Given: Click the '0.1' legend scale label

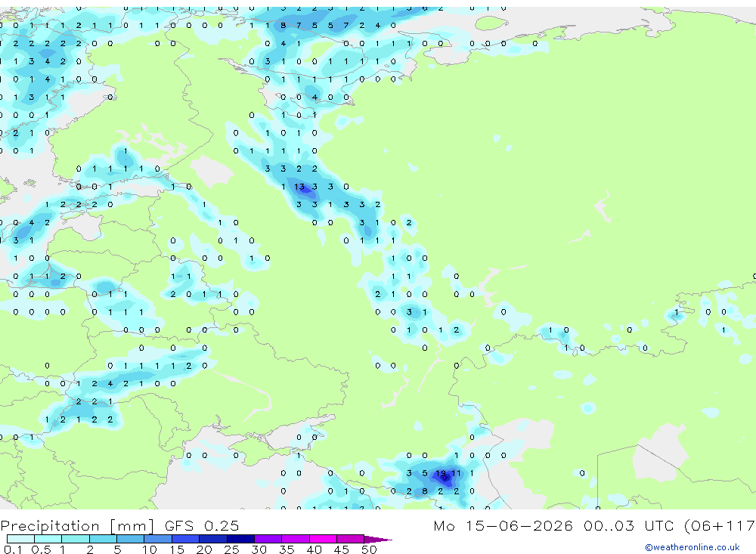Looking at the screenshot, I should click(13, 549).
